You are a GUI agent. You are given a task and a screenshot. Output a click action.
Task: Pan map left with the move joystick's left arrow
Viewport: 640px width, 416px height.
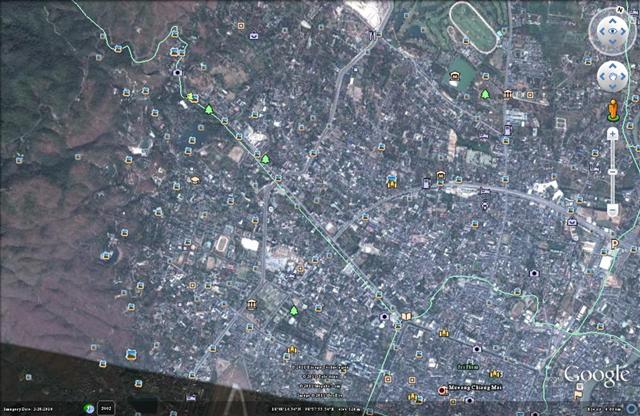[x=602, y=76]
